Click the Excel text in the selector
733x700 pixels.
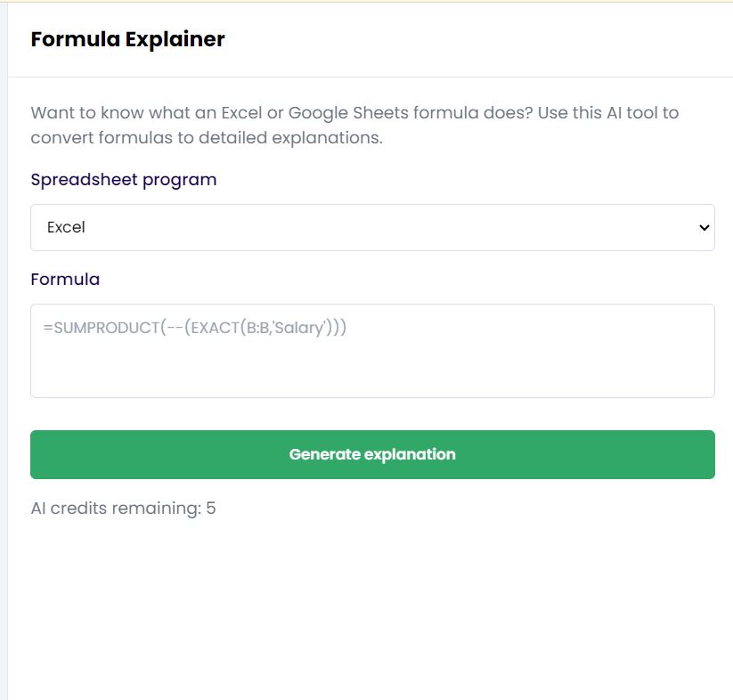[x=65, y=228]
